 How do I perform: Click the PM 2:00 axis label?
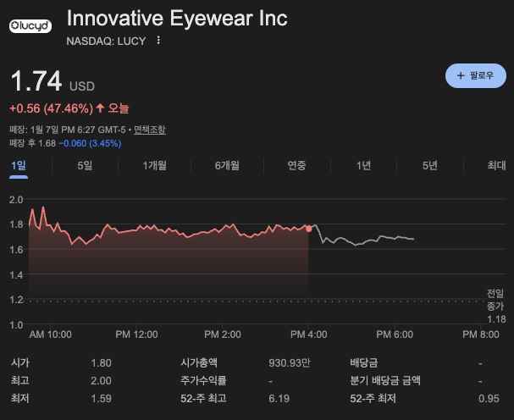pos(222,334)
